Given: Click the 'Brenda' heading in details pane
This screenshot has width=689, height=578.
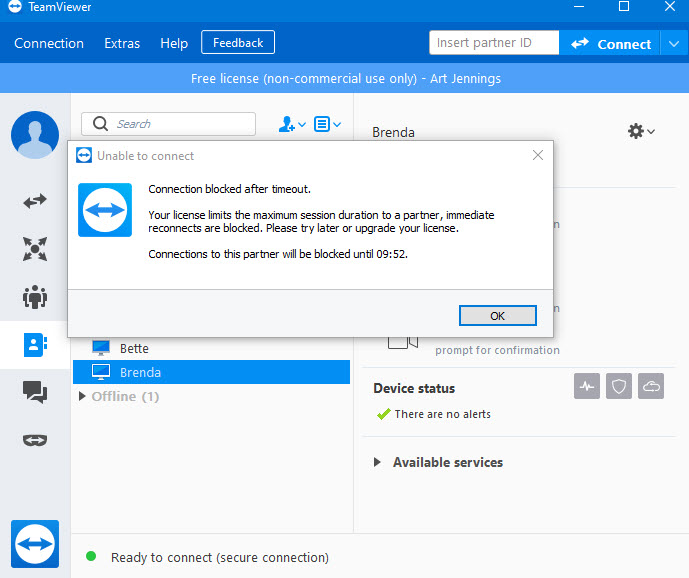Looking at the screenshot, I should (x=393, y=132).
